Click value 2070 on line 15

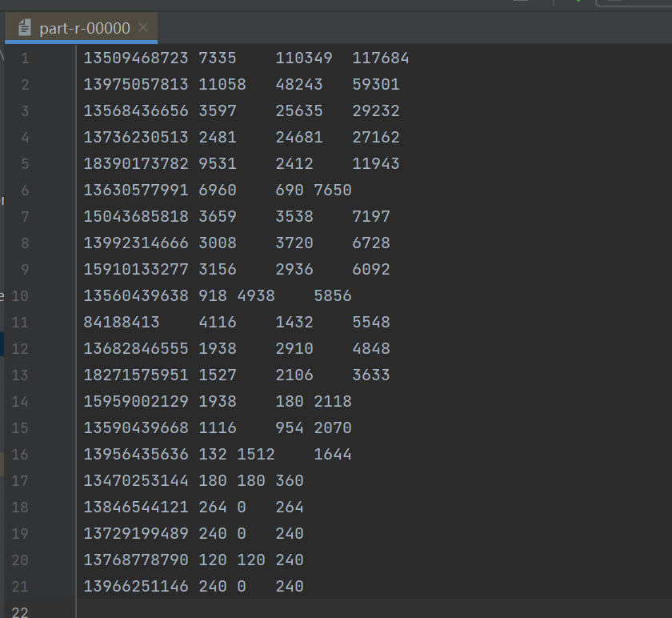click(333, 428)
